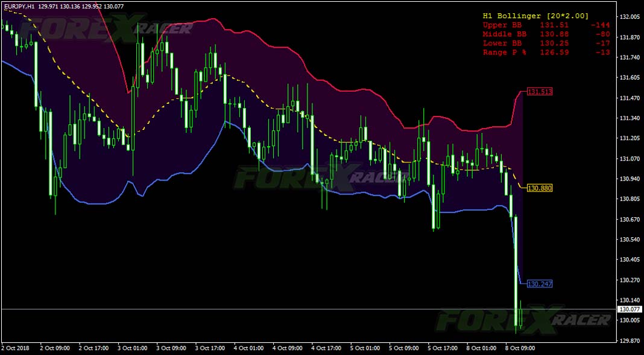Click the 130.140 price scale label

point(629,300)
